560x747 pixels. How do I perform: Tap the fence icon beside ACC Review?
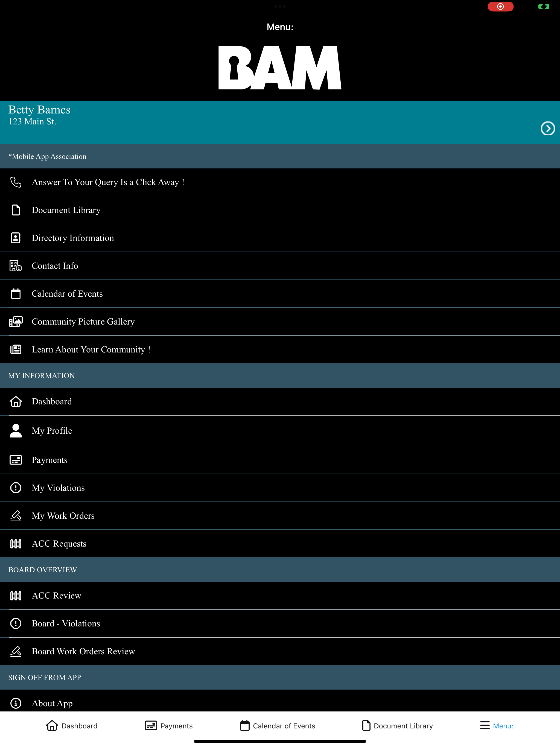point(16,595)
